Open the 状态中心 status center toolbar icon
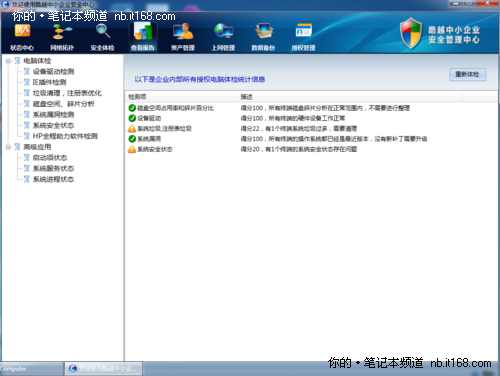This screenshot has height=376, width=500. [22, 38]
